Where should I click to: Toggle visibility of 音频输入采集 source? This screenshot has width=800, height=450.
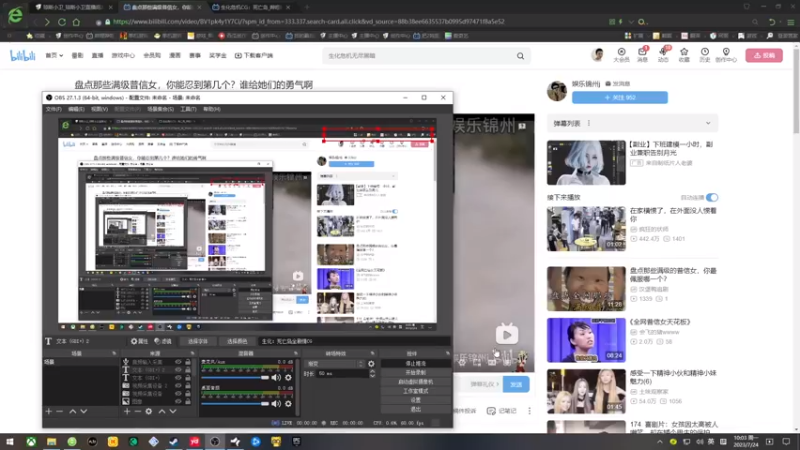point(178,362)
